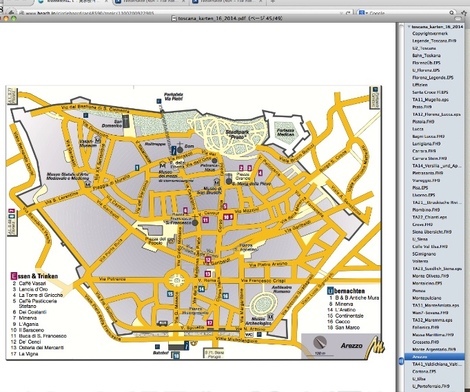
Task: Click the browser address bar URL
Action: click(90, 14)
